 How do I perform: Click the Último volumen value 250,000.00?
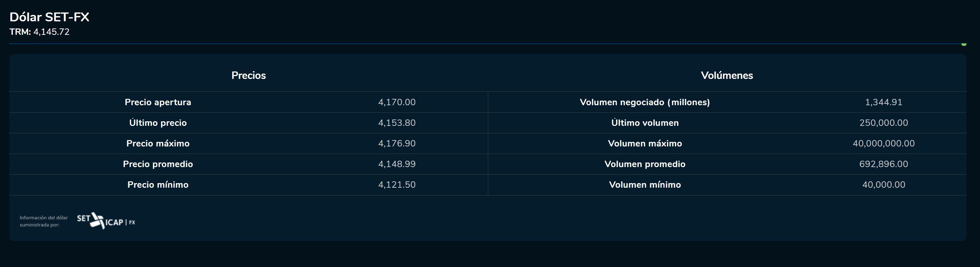(883, 123)
